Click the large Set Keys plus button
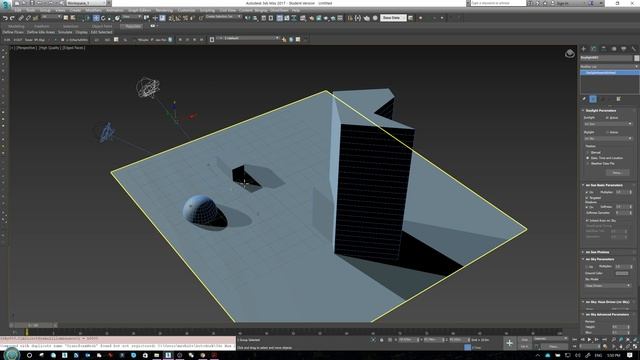The height and width of the screenshot is (360, 640). pyautogui.click(x=509, y=343)
